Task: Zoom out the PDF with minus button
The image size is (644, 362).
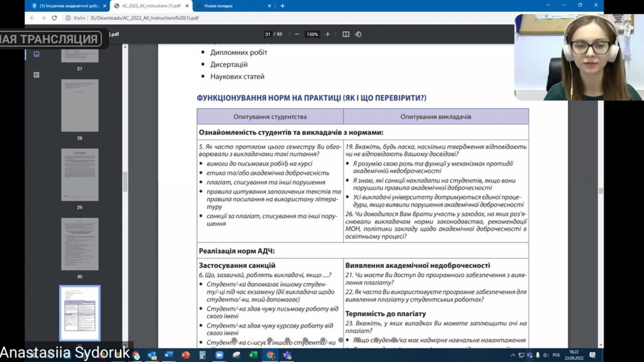Action: pyautogui.click(x=297, y=34)
